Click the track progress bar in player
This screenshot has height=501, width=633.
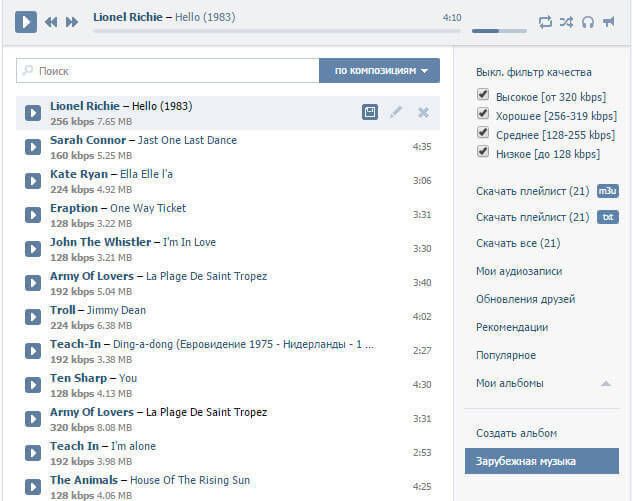(x=276, y=31)
